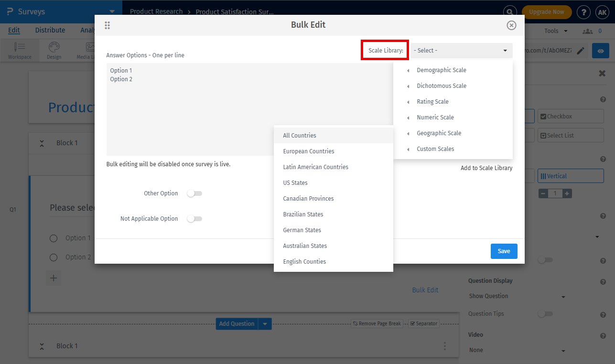Click the pencil edit URL icon
615x364 pixels.
click(x=581, y=51)
